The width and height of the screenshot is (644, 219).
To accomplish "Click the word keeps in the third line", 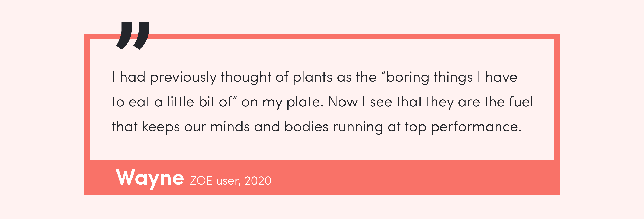I will (x=161, y=127).
